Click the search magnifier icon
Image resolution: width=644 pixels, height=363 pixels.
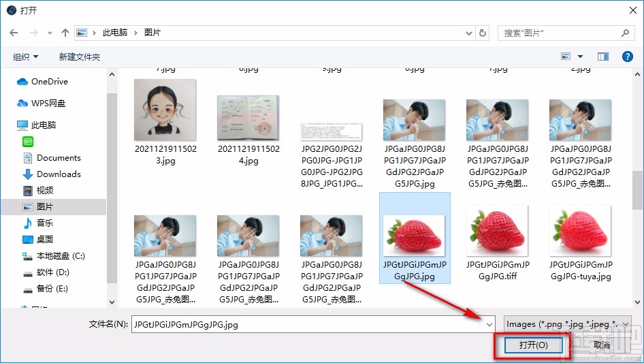pos(625,33)
